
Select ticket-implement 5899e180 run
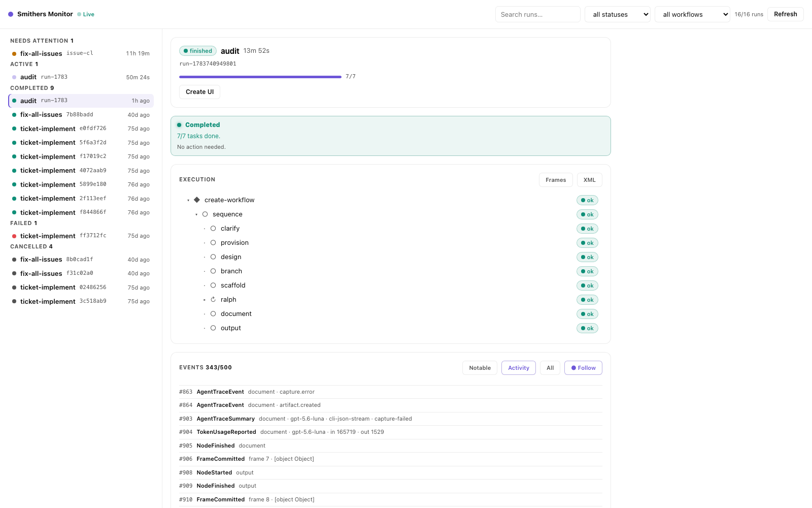point(81,184)
